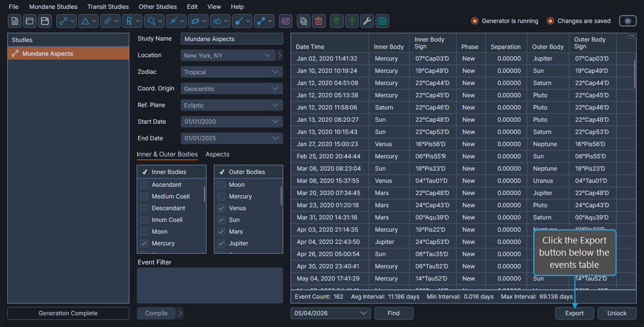Toggle the Outer Bodies select-all checkmark
The height and width of the screenshot is (327, 644).
pos(222,172)
